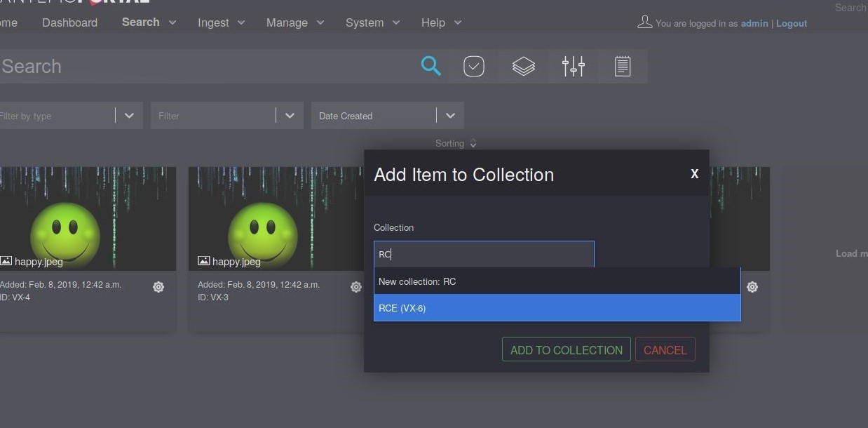Open thumbnail of happy.jpeg VX-4
This screenshot has width=868, height=428.
88,218
